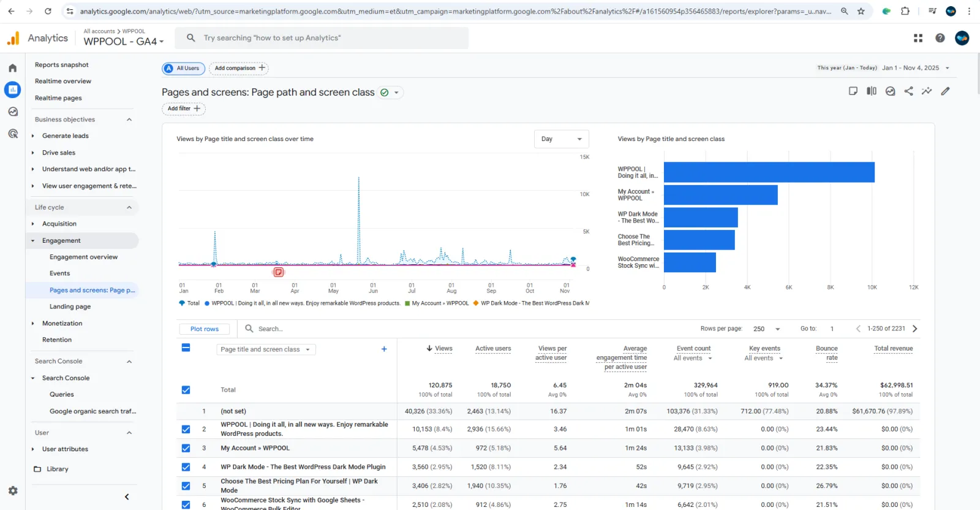Collapse the Business objectives section

click(129, 120)
